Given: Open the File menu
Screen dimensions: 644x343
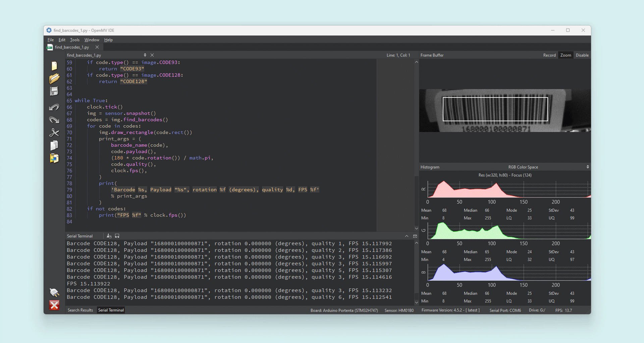Looking at the screenshot, I should tap(51, 40).
